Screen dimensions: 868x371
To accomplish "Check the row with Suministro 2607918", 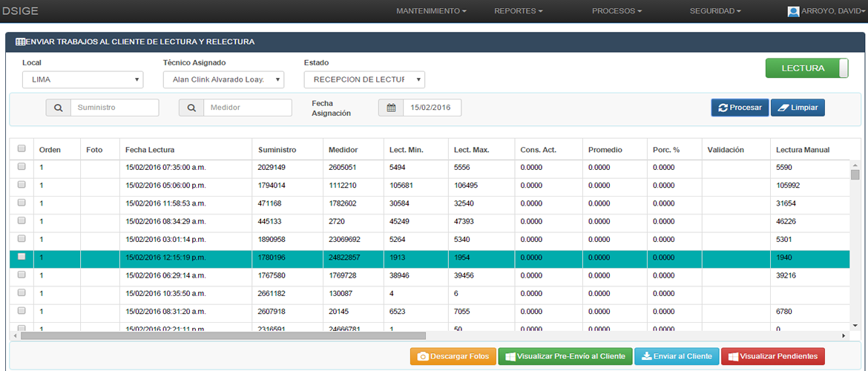I will [x=22, y=311].
